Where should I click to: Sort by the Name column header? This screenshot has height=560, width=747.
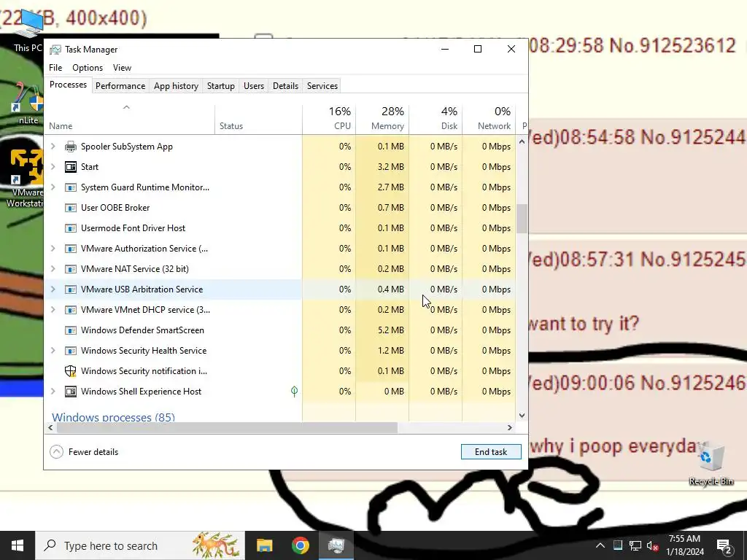point(130,118)
